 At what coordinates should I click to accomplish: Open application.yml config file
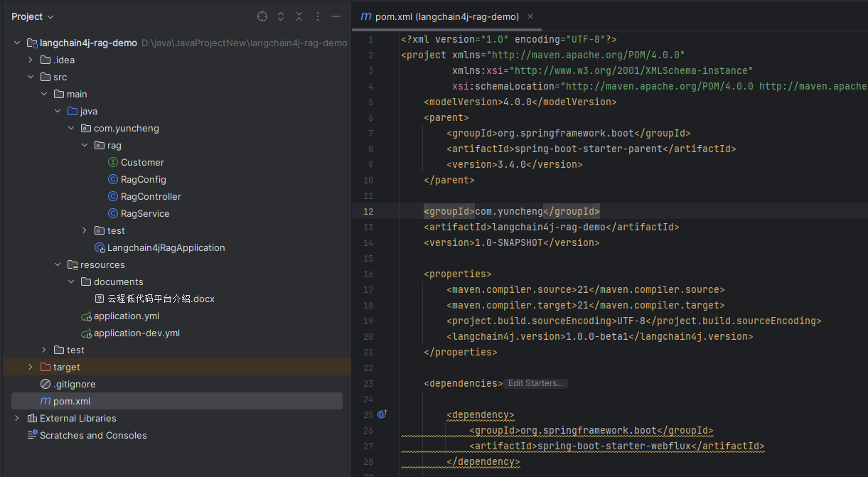click(x=127, y=316)
